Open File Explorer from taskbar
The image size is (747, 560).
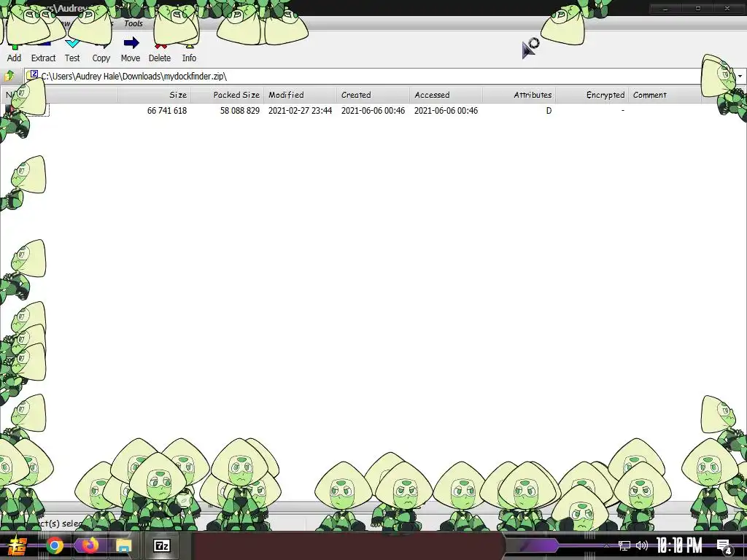click(x=124, y=545)
